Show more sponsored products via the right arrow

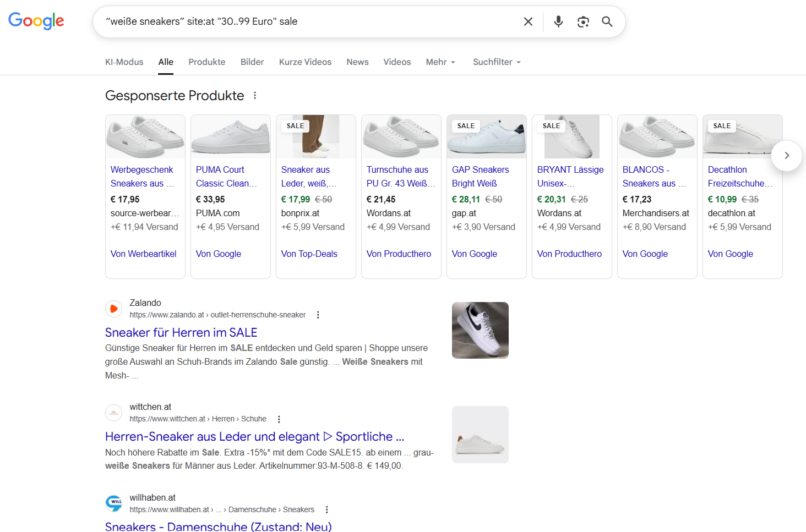786,156
